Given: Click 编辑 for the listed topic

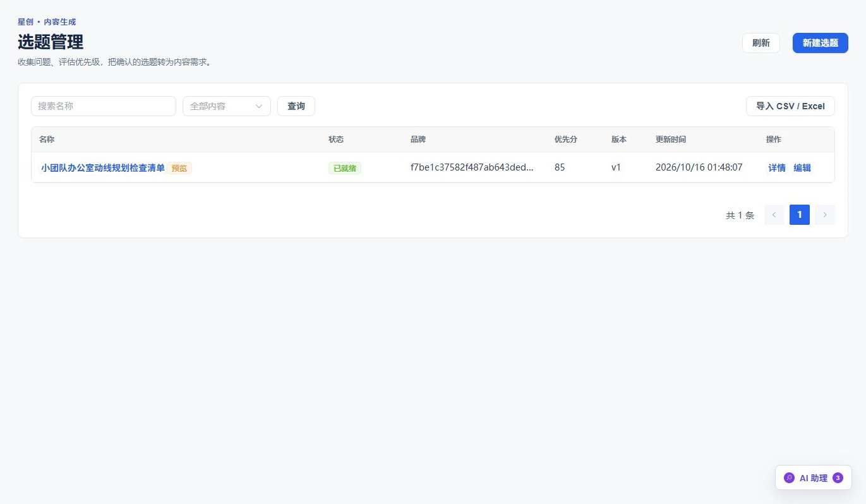Looking at the screenshot, I should [x=802, y=168].
